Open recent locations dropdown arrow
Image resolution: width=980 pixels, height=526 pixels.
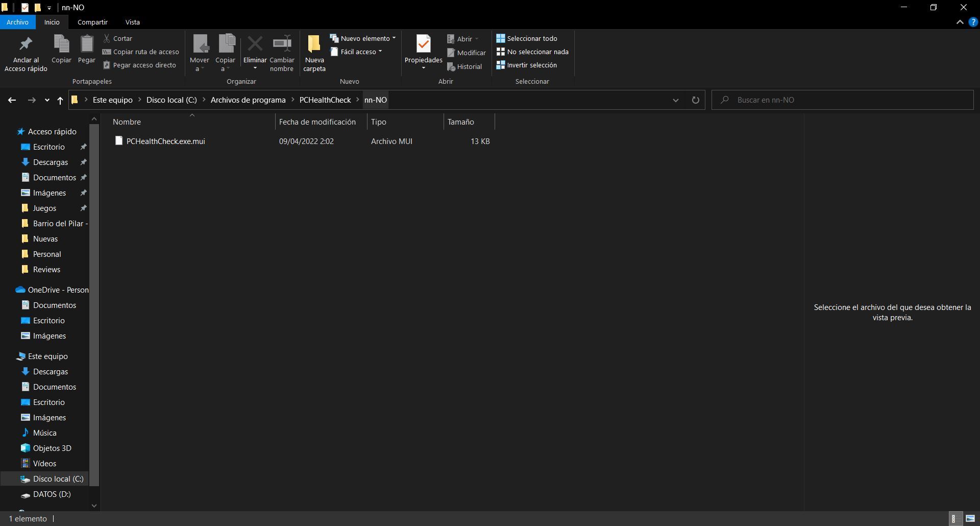pyautogui.click(x=47, y=100)
